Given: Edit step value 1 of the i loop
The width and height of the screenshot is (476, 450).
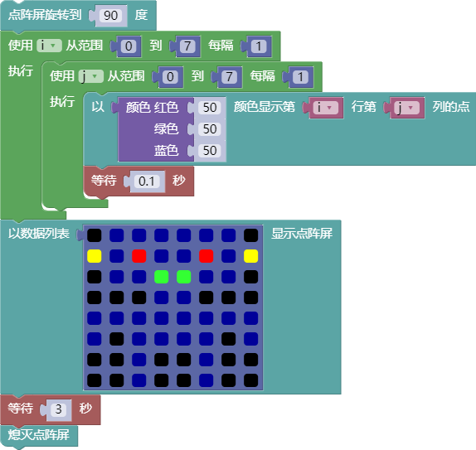Looking at the screenshot, I should tap(259, 46).
